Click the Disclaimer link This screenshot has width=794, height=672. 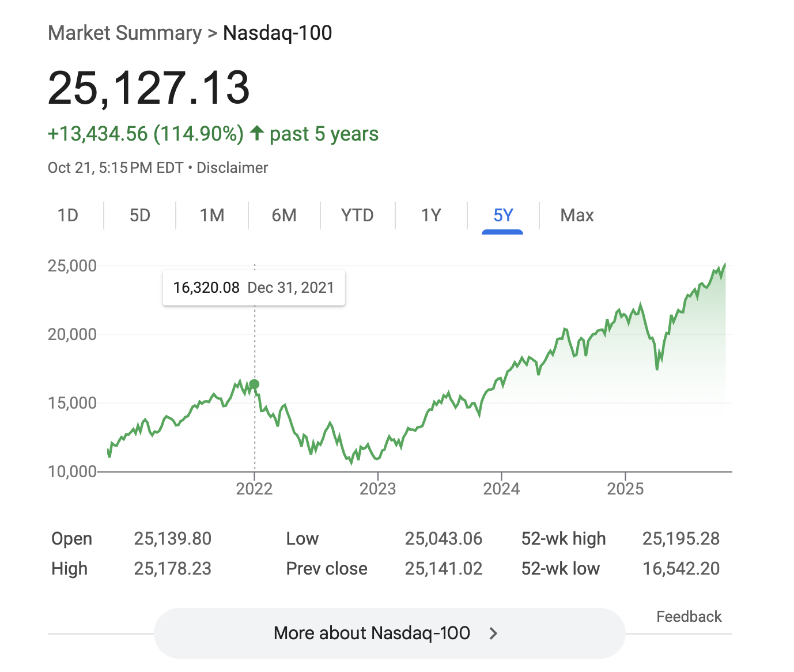pyautogui.click(x=232, y=168)
